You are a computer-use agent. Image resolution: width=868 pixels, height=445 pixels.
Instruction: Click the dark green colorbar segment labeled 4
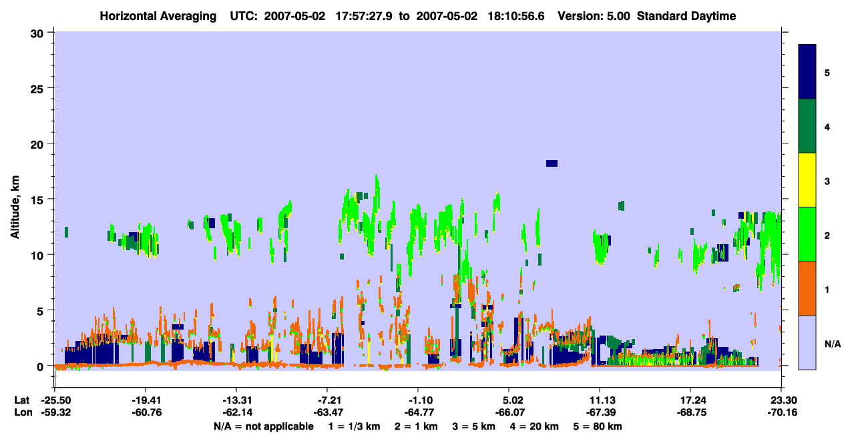tap(807, 126)
